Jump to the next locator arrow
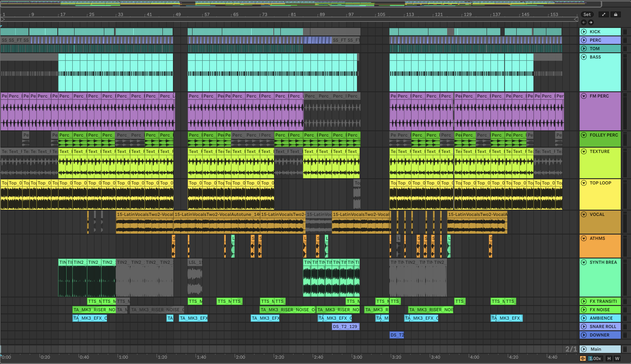The width and height of the screenshot is (631, 364). coord(591,22)
